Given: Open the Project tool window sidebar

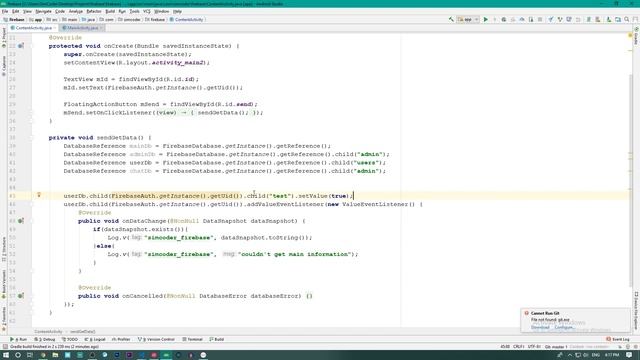Looking at the screenshot, I should 4,38.
